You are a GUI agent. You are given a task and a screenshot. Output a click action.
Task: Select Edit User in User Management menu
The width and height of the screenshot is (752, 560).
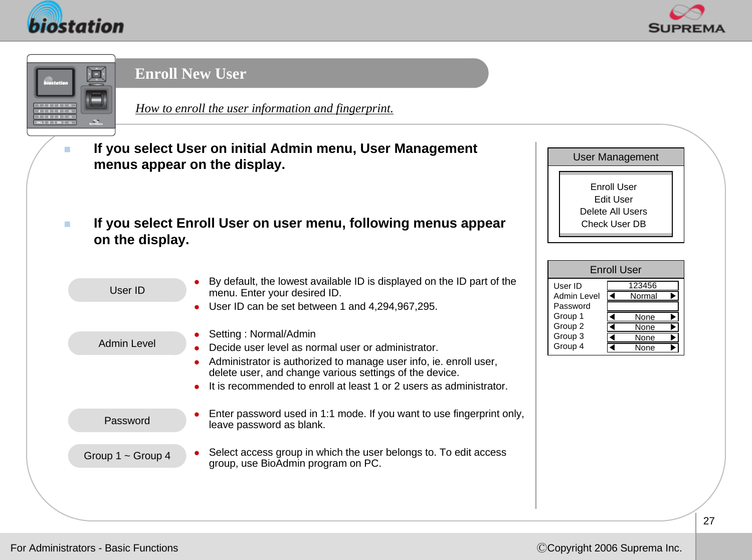(x=613, y=200)
